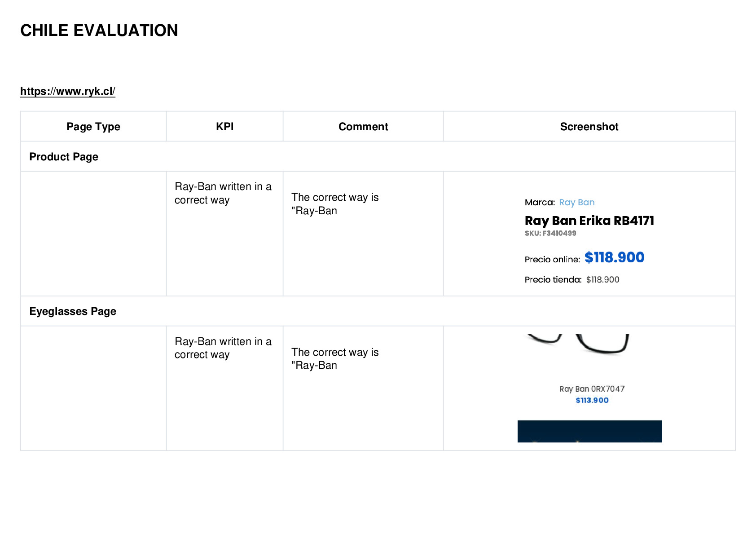Open the https://www.ryk.cl/ hyperlink
The width and height of the screenshot is (756, 535).
point(68,91)
